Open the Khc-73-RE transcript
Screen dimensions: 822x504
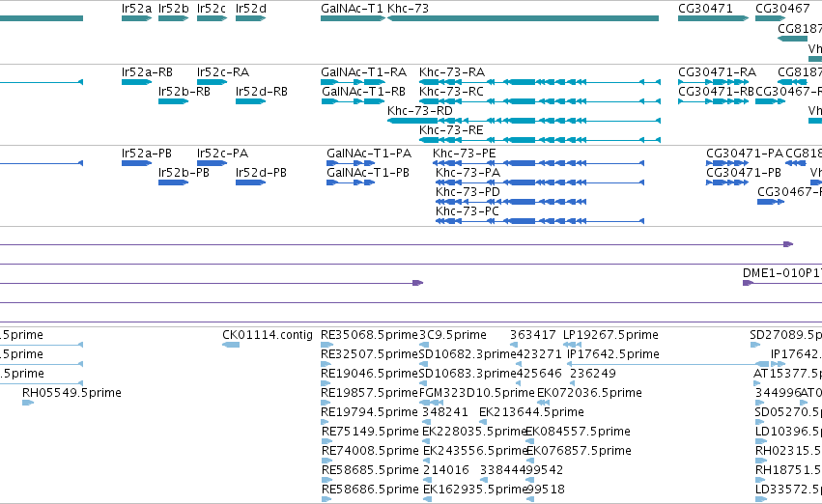tap(540, 140)
